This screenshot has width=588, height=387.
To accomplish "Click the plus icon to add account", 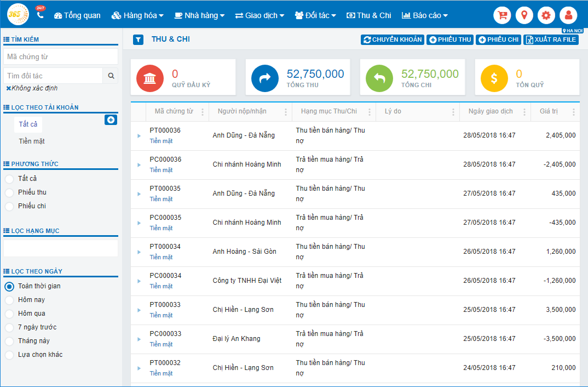I will [x=111, y=119].
